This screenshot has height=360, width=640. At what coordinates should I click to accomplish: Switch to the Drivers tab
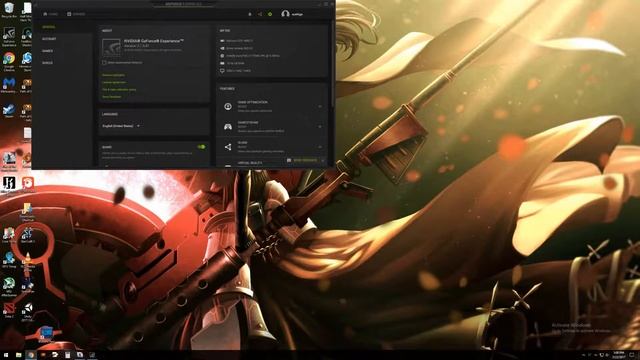click(76, 14)
